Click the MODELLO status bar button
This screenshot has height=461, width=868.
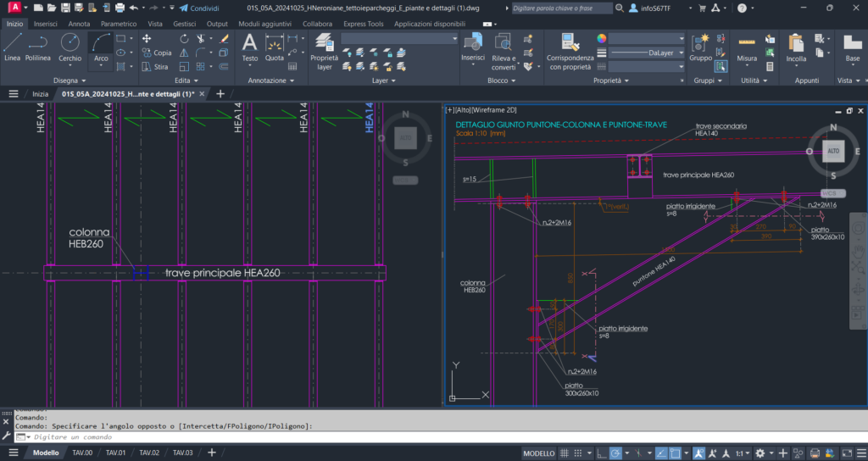pos(538,453)
